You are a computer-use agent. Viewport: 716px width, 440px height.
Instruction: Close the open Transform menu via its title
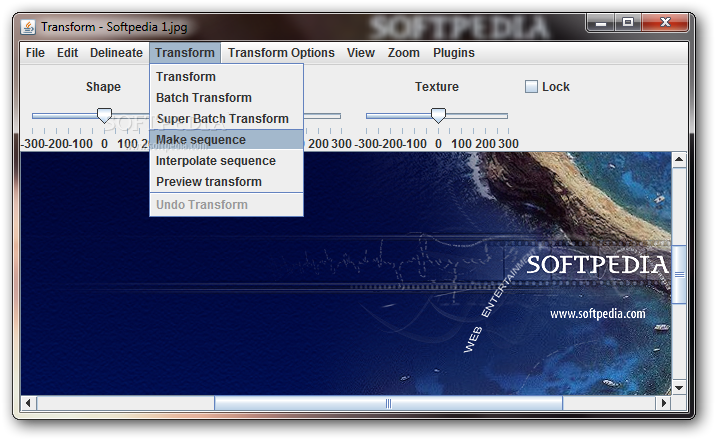tap(185, 53)
